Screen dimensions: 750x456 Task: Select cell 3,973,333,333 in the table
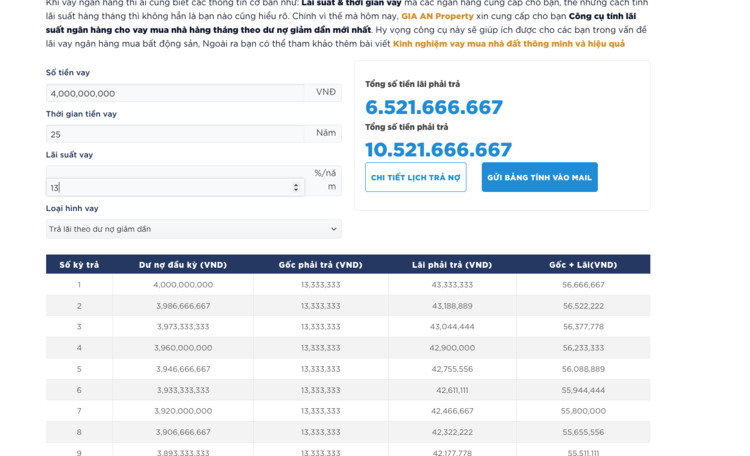(x=183, y=327)
